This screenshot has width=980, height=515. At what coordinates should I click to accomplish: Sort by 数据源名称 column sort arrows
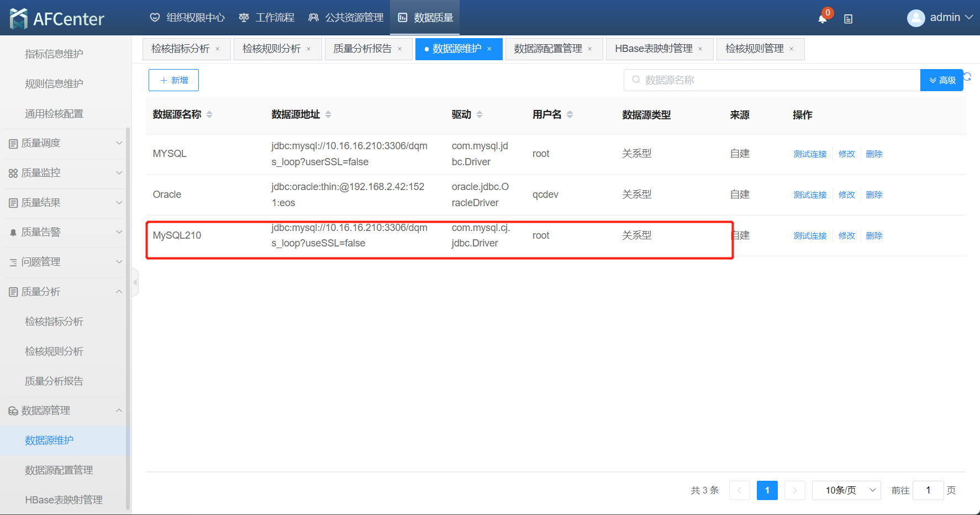pyautogui.click(x=209, y=114)
